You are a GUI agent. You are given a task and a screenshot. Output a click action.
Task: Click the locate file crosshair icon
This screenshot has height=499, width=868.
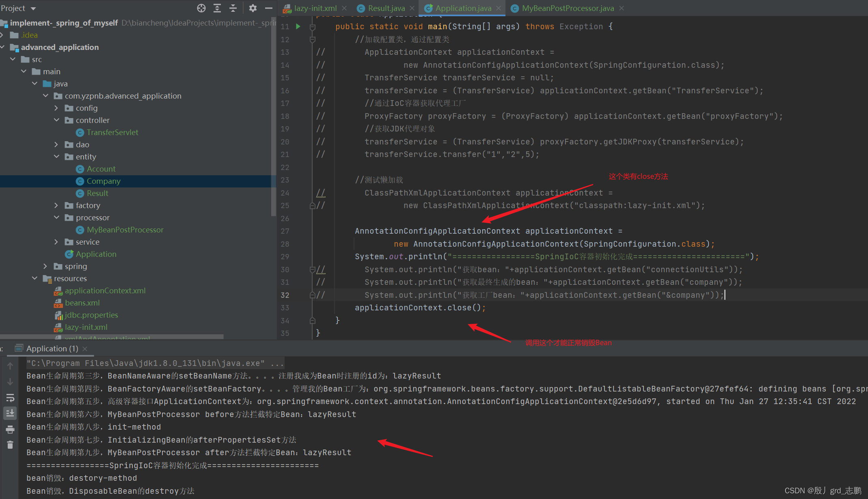click(201, 8)
